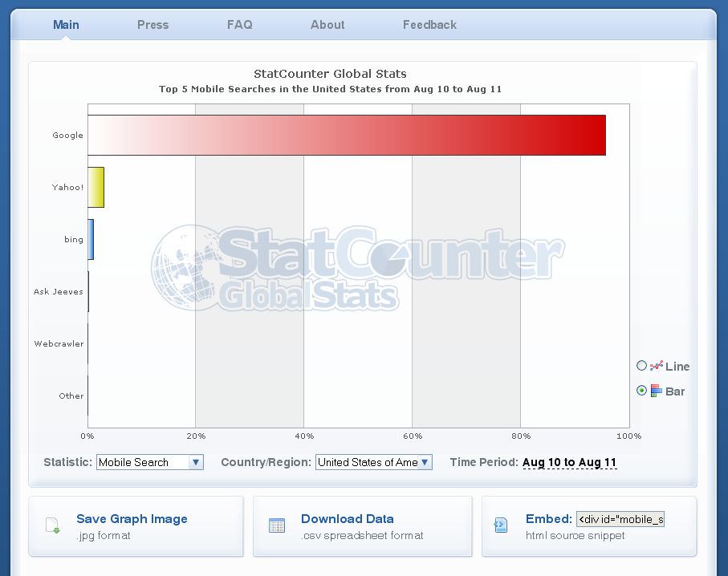The height and width of the screenshot is (576, 728).
Task: Click the Time Period label
Action: tap(484, 462)
